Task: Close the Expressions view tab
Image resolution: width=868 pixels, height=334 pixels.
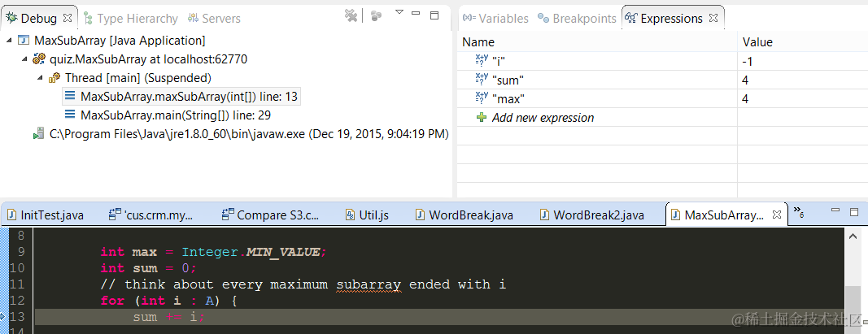Action: 713,17
